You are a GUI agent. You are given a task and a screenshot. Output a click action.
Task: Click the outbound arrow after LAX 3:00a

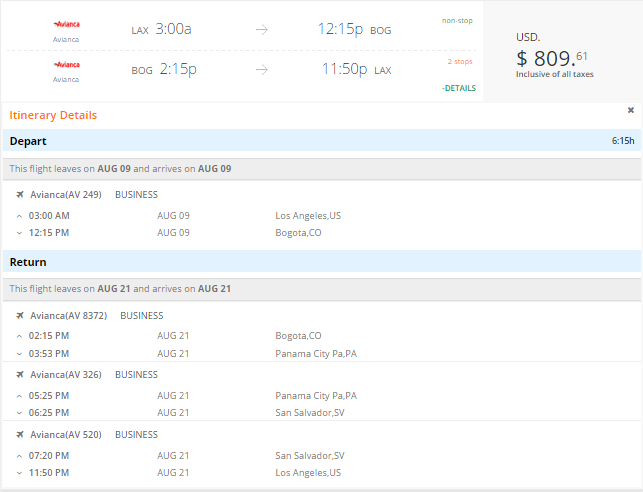click(262, 30)
